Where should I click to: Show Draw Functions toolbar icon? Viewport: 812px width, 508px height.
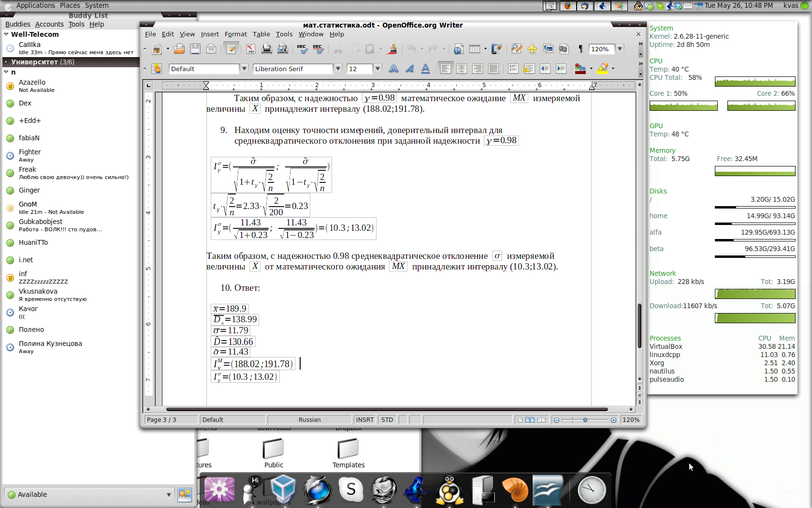pos(496,49)
